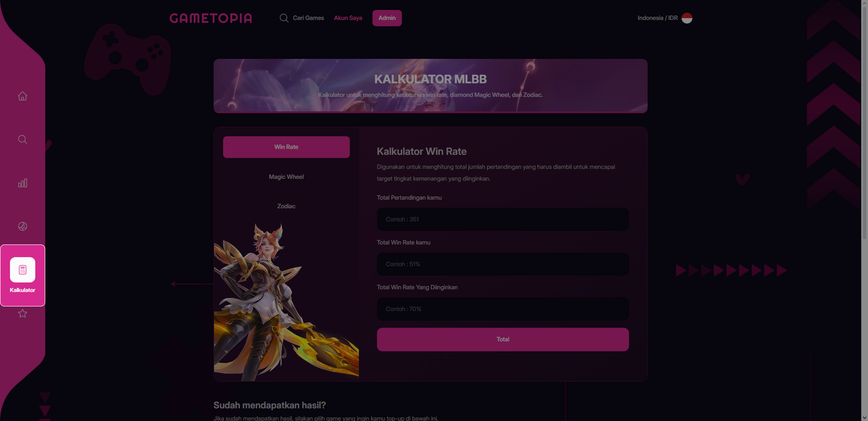
Task: Click the Admin button
Action: click(387, 18)
